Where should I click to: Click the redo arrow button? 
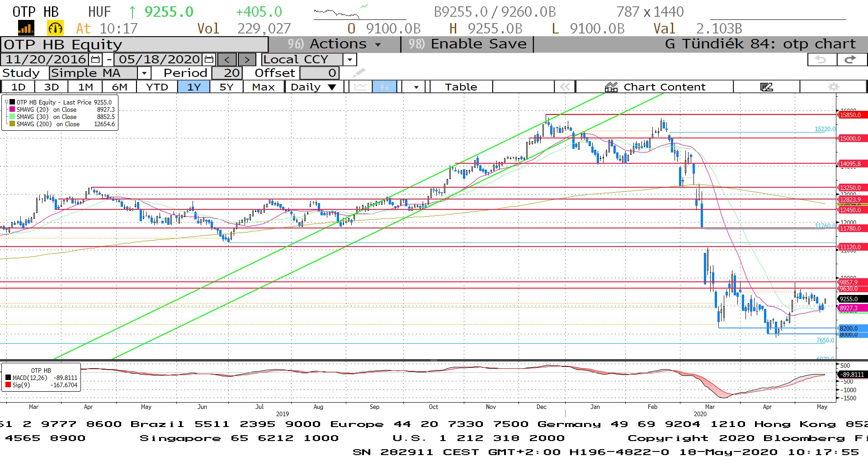pos(851,59)
